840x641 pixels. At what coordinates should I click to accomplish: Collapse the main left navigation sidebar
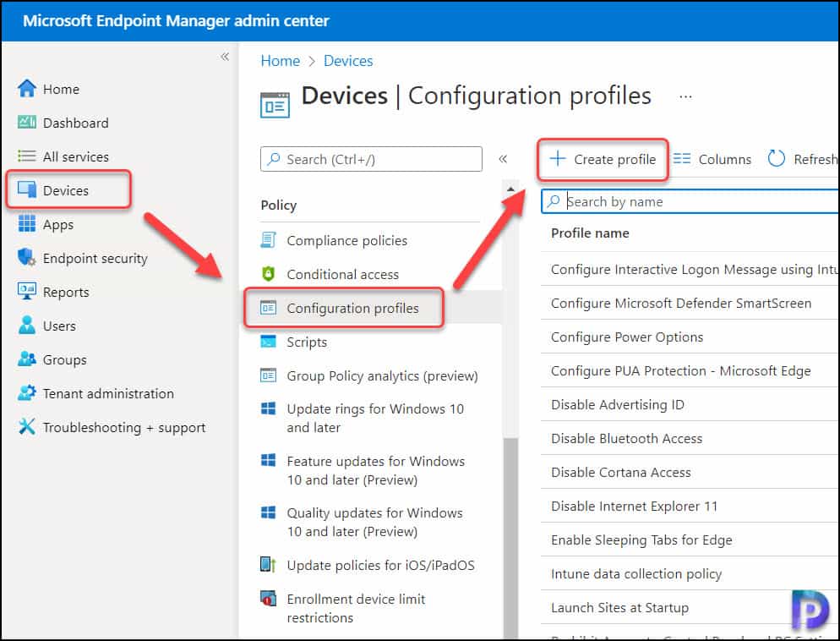coord(225,57)
